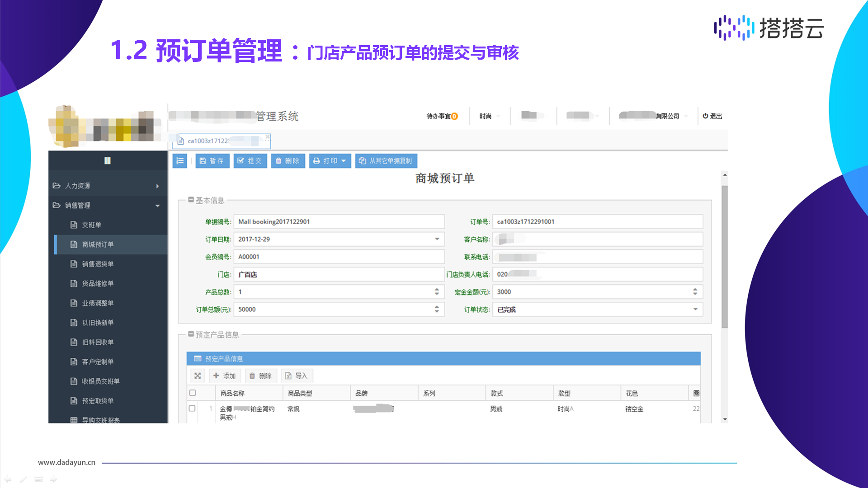This screenshot has height=488, width=868.
Task: Click the 添加 plus button in product grid
Action: click(225, 376)
